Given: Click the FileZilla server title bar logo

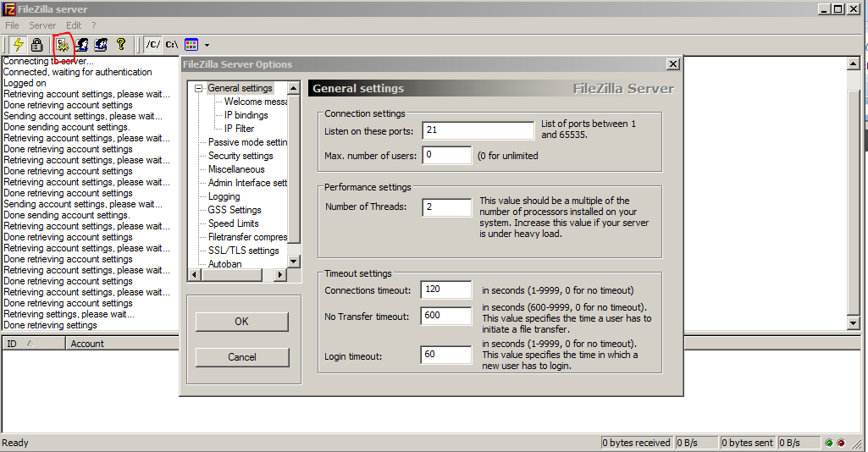Looking at the screenshot, I should click(x=8, y=8).
